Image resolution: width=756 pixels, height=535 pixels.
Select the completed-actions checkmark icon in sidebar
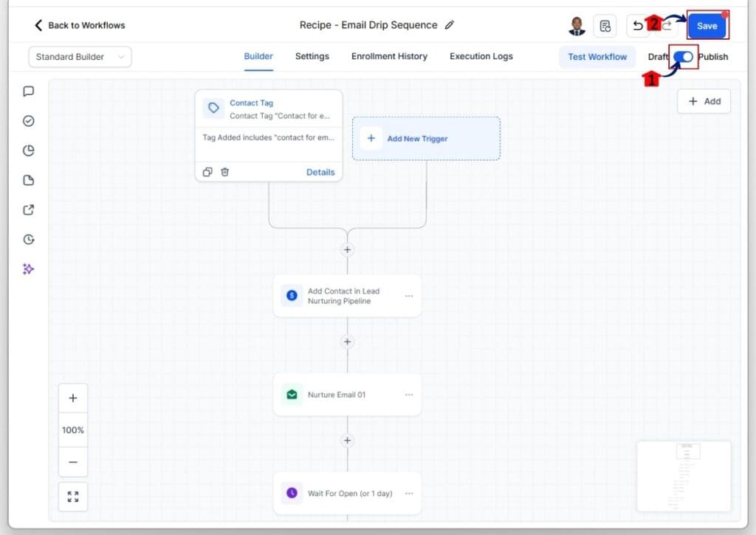pos(28,120)
